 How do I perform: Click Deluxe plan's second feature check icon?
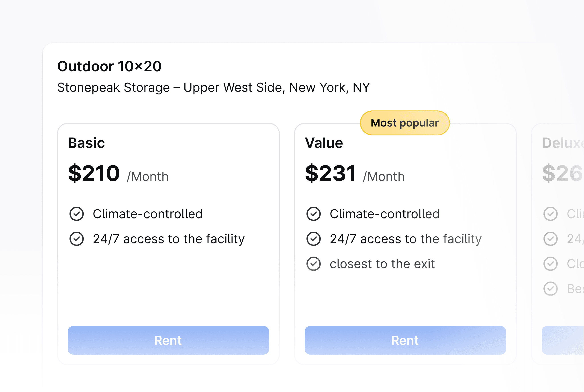551,239
